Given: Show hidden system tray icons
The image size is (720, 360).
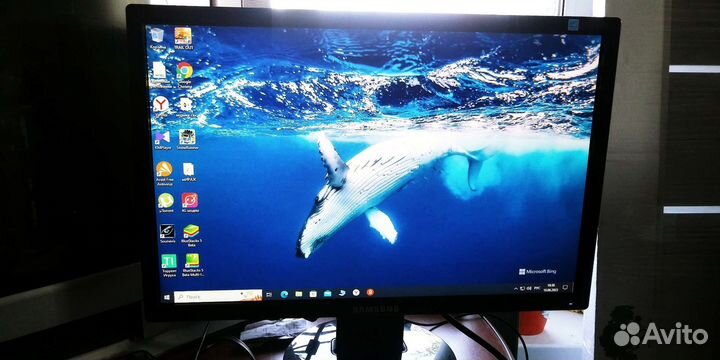Looking at the screenshot, I should pos(516,289).
